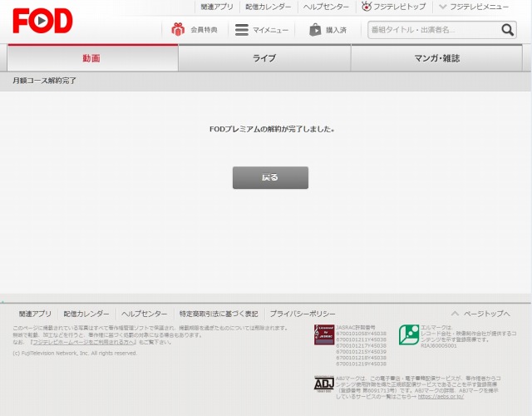Image resolution: width=532 pixels, height=416 pixels.
Task: Click the green L mark icon
Action: (x=408, y=334)
